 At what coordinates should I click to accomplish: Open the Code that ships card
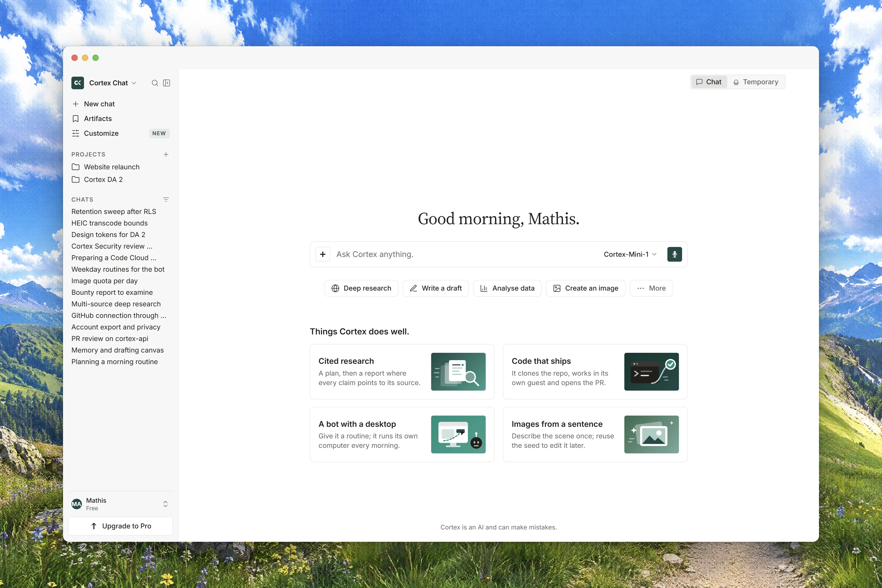coord(595,372)
